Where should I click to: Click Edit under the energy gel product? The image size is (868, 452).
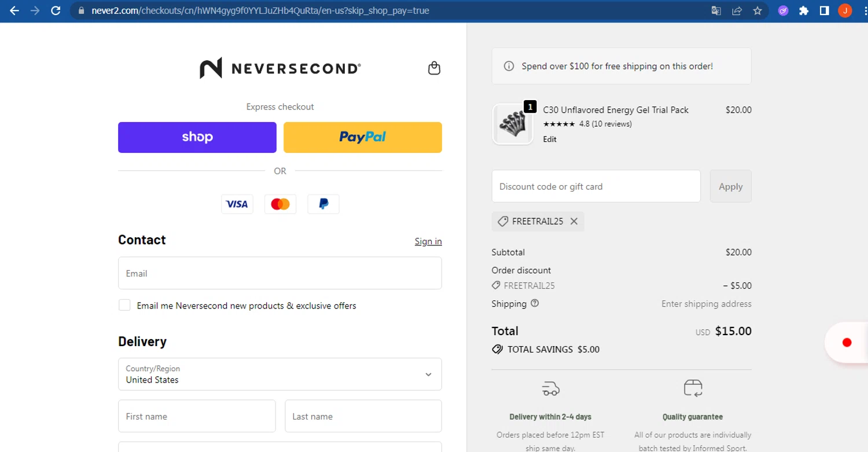[550, 139]
